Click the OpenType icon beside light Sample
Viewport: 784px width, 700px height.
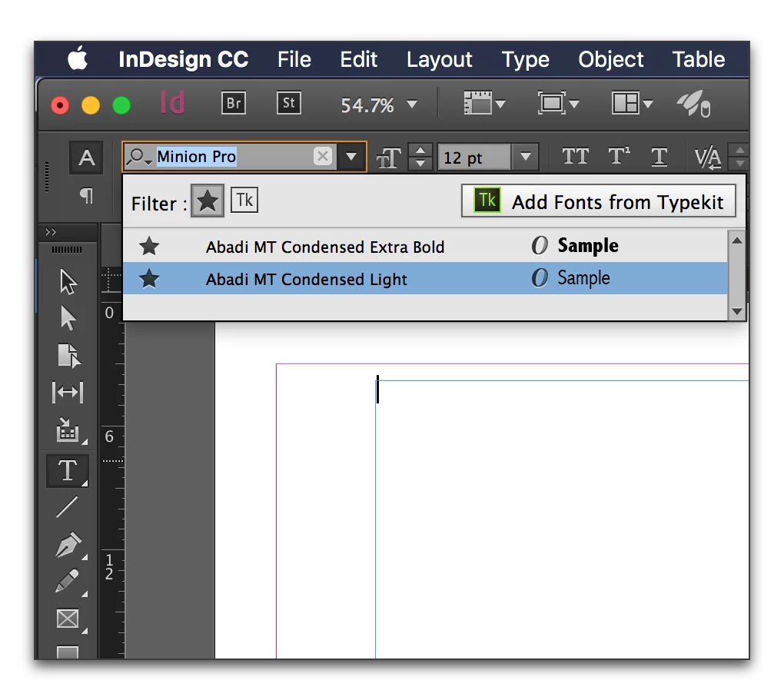[540, 278]
